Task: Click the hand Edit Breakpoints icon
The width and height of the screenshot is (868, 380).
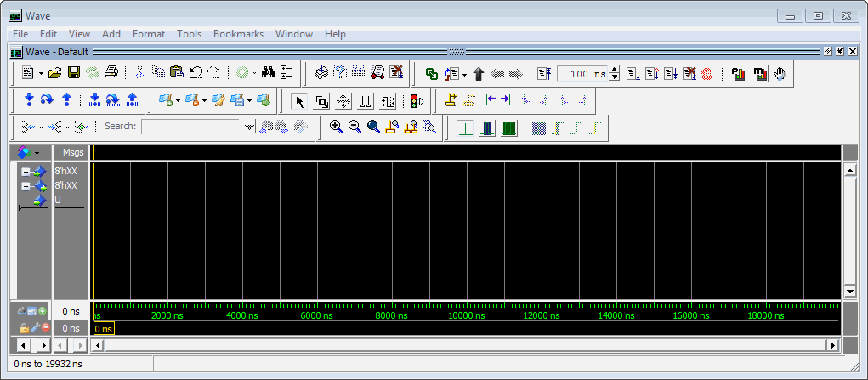Action: click(780, 74)
